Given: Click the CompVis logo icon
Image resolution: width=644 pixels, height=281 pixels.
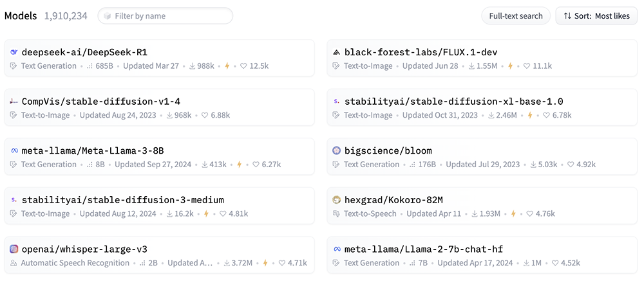Looking at the screenshot, I should pos(14,102).
